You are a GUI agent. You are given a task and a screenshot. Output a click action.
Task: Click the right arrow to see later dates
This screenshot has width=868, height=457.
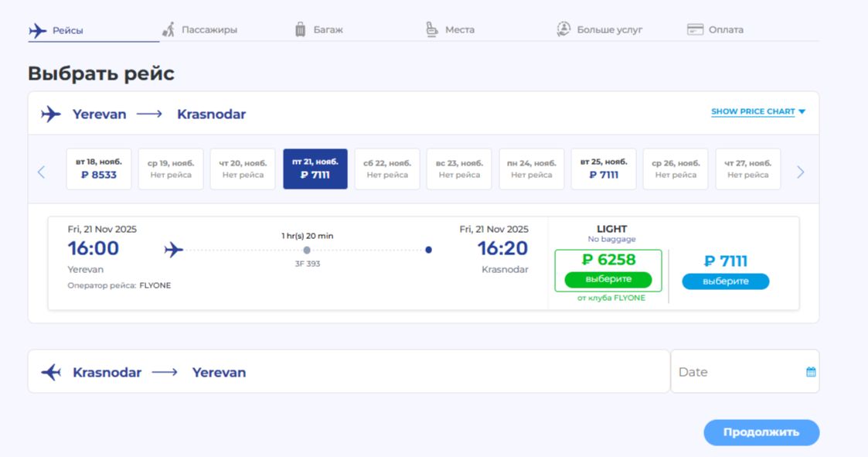tap(800, 172)
